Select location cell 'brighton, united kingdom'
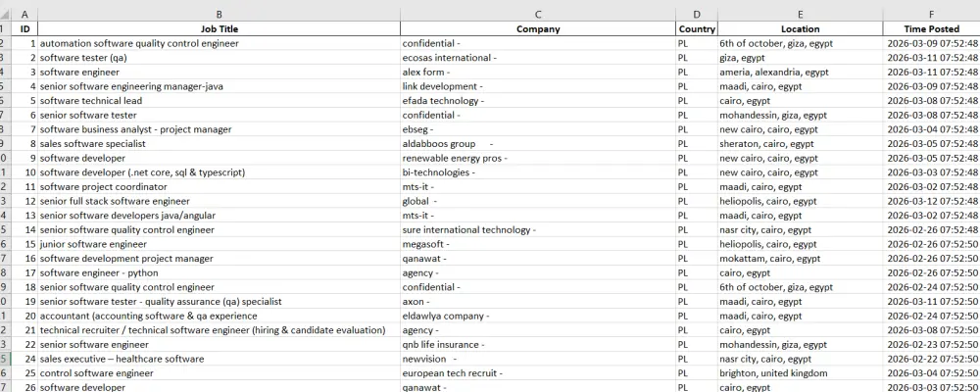Viewport: 980px width, 392px height. click(x=801, y=374)
